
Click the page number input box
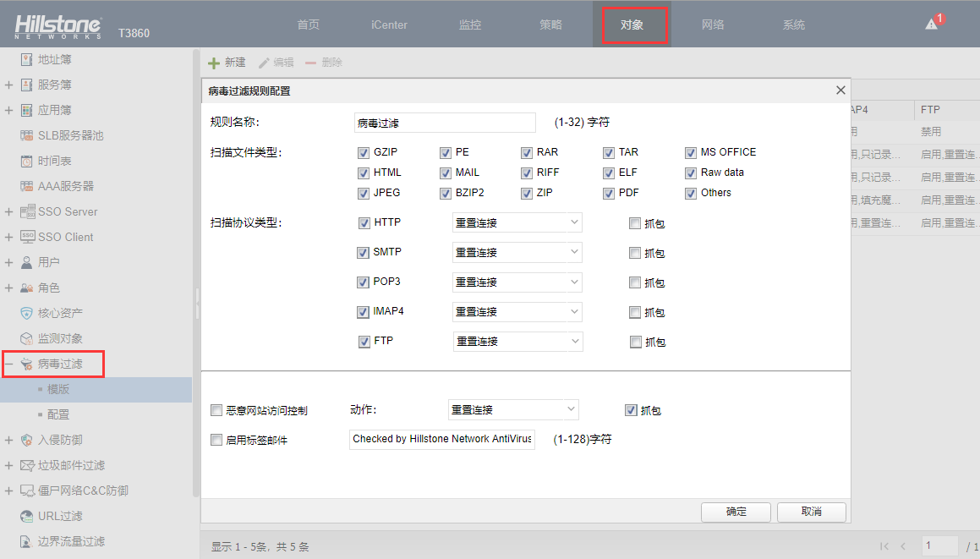(939, 545)
